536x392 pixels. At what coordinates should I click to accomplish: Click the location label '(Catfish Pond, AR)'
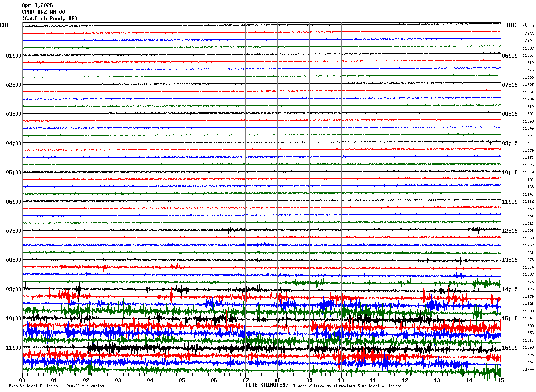50,19
